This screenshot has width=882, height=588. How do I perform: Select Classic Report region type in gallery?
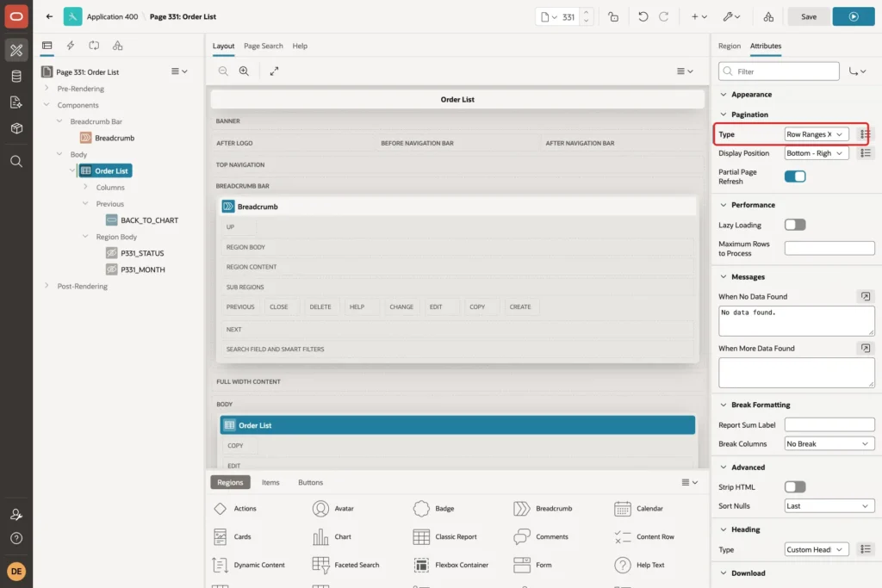[x=445, y=537]
